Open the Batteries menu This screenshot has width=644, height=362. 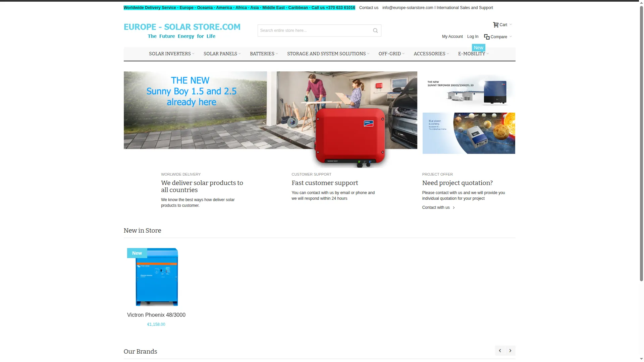click(x=262, y=54)
